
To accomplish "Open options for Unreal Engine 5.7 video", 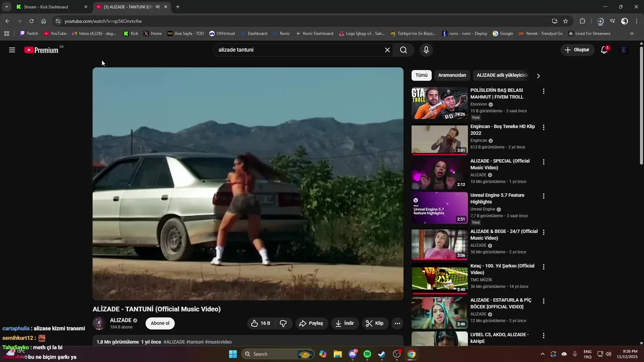I will pos(543,196).
